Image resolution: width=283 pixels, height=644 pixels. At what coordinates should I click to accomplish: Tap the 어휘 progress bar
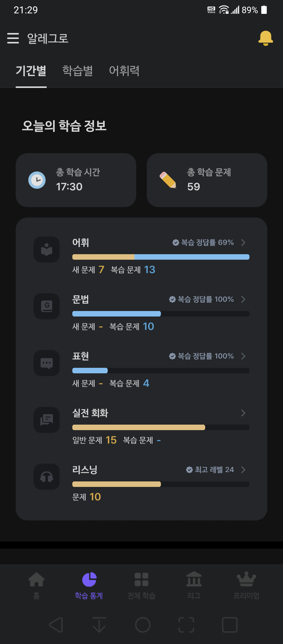click(161, 257)
